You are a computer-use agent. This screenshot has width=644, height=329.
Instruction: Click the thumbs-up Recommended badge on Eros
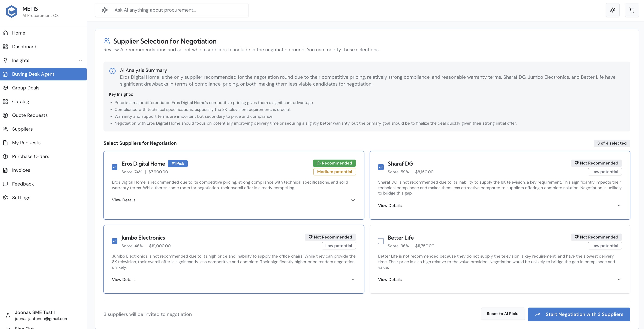click(x=334, y=163)
